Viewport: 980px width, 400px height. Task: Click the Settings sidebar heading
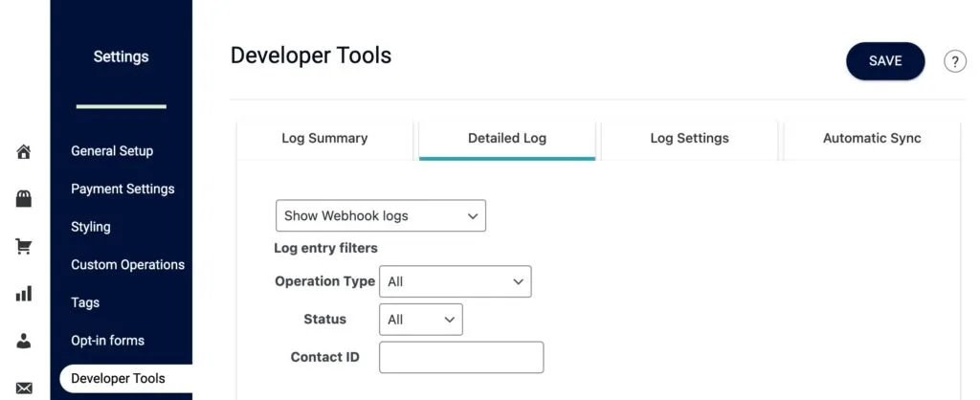pos(122,56)
